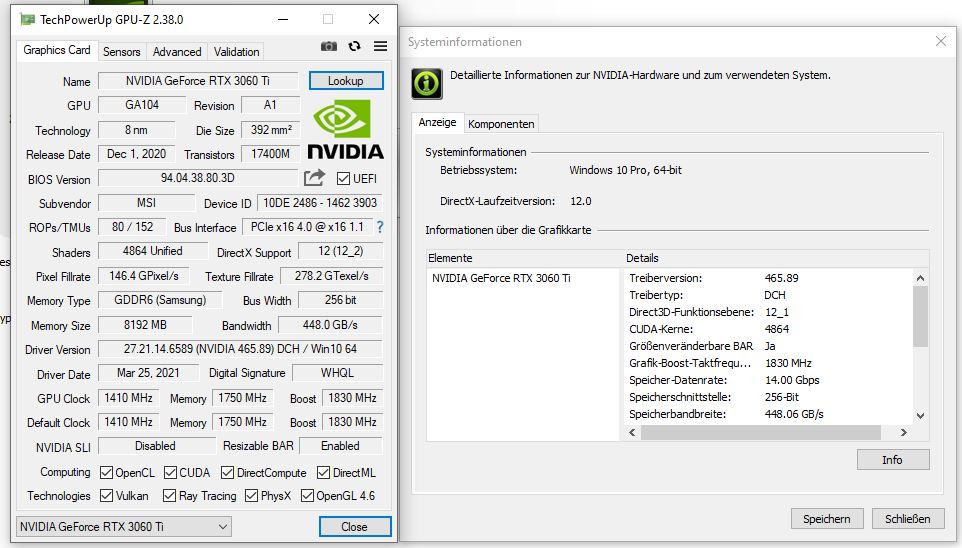
Task: Click the Größenveränderbare BAR row
Action: (x=769, y=346)
